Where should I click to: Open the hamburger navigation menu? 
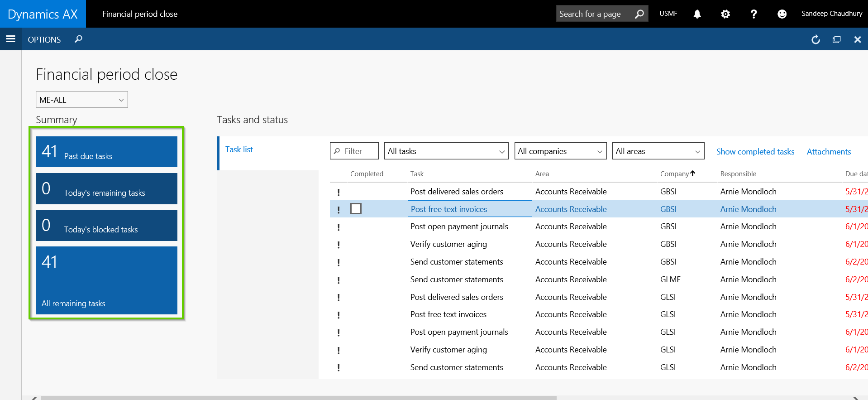point(10,39)
